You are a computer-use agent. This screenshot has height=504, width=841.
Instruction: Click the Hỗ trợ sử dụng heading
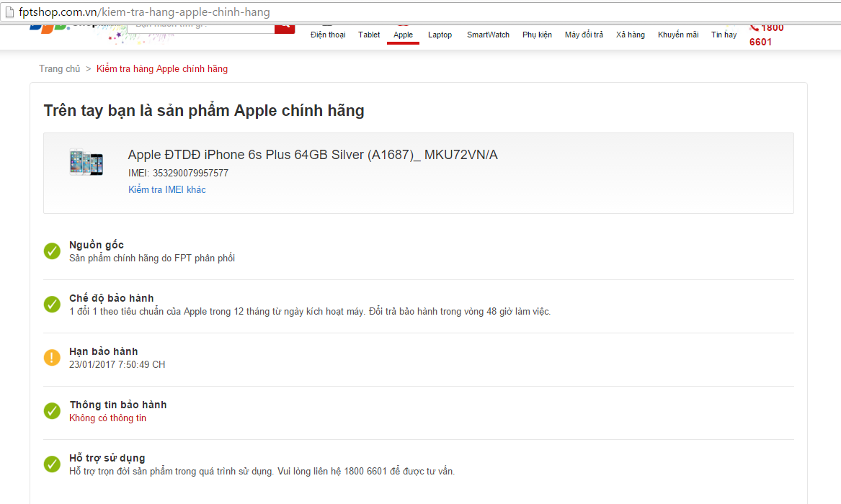[x=107, y=458]
